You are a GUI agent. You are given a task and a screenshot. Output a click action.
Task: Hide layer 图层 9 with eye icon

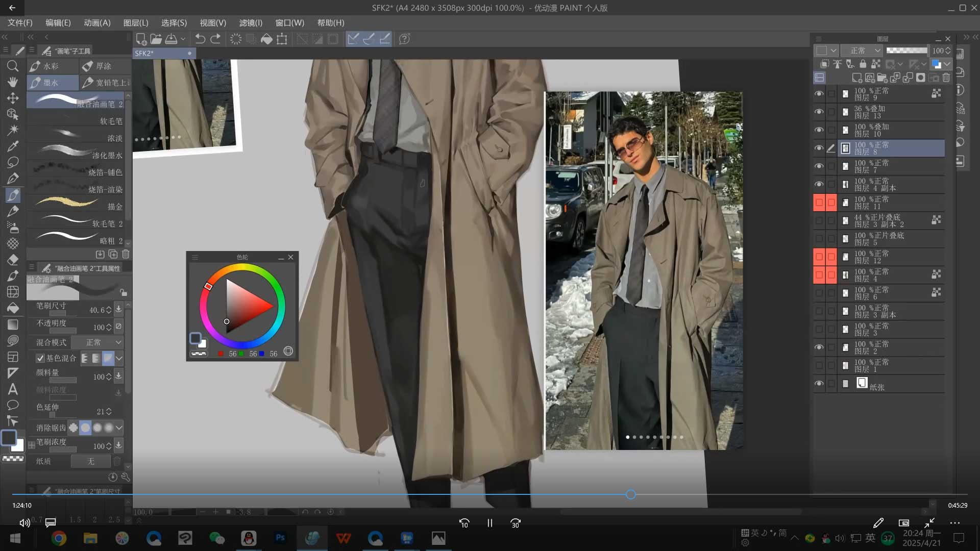819,94
